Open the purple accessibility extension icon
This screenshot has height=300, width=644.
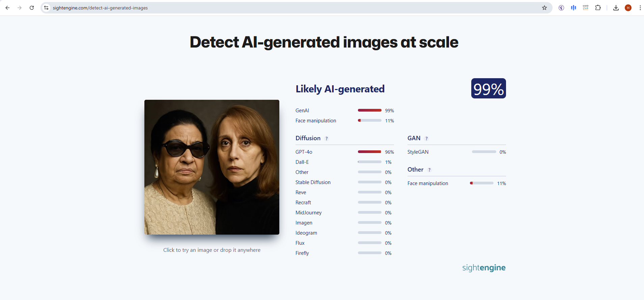[562, 7]
